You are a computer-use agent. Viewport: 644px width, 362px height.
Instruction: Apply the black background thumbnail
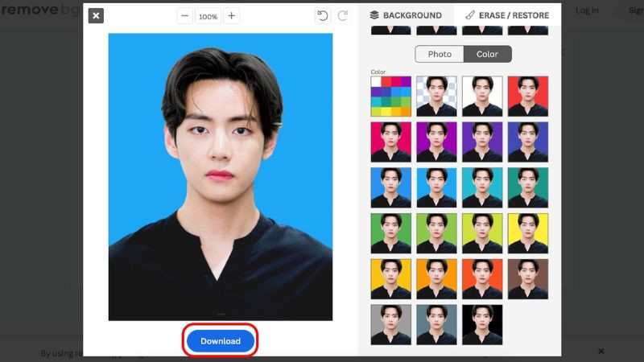[482, 325]
